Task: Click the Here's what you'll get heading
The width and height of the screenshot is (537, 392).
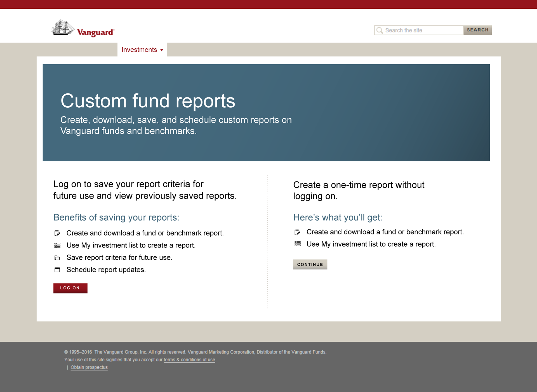Action: pos(338,217)
